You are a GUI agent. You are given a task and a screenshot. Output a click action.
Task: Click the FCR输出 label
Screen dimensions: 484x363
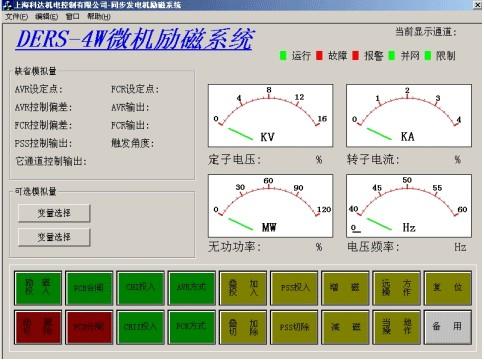[x=130, y=125]
